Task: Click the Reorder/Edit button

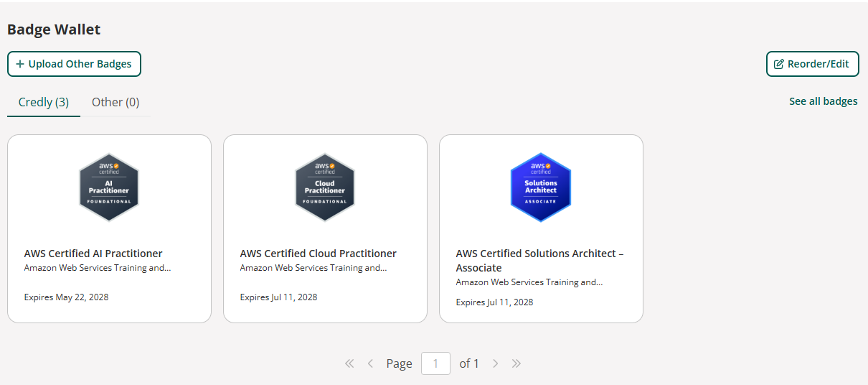Action: [813, 64]
